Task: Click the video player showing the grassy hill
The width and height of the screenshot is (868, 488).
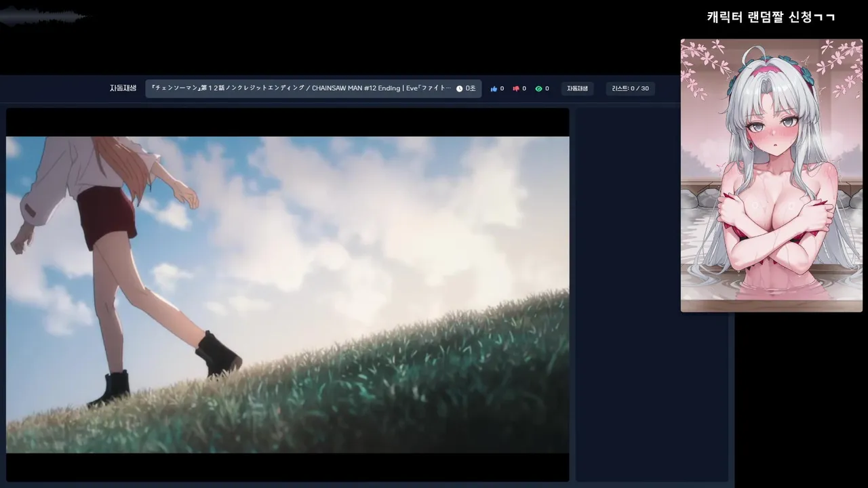Action: click(x=288, y=295)
